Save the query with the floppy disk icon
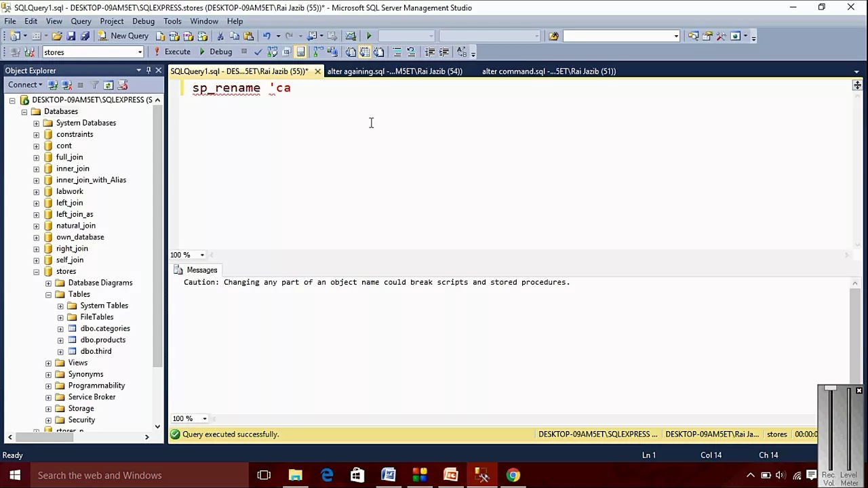The height and width of the screenshot is (488, 868). coord(71,36)
